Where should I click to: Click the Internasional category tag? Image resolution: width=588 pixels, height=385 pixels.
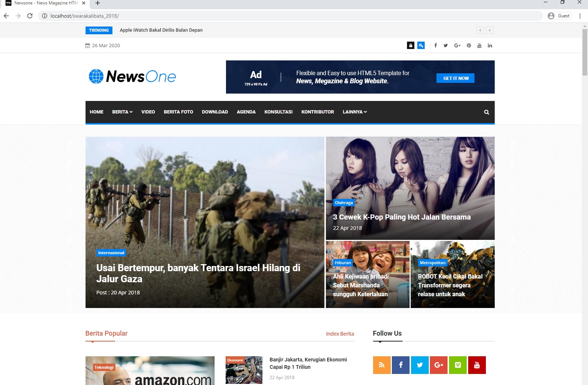coord(111,253)
